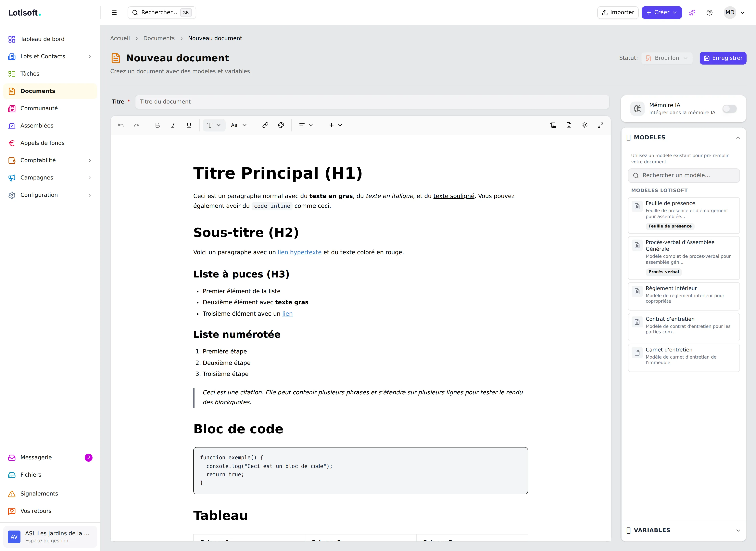Click the Fichiers drive icon

[12, 475]
